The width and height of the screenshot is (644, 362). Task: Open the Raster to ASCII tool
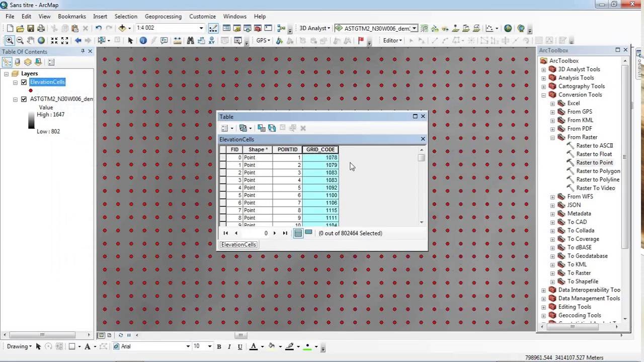click(594, 146)
